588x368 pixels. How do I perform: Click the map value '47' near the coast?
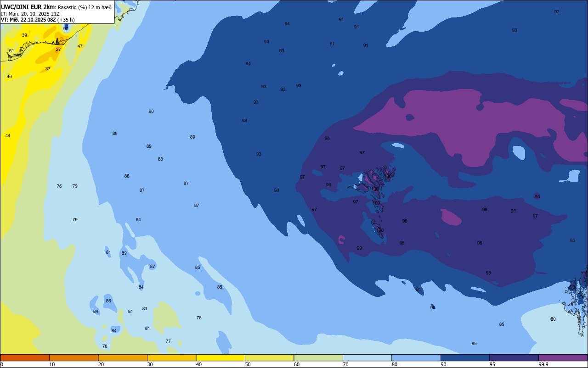point(80,46)
